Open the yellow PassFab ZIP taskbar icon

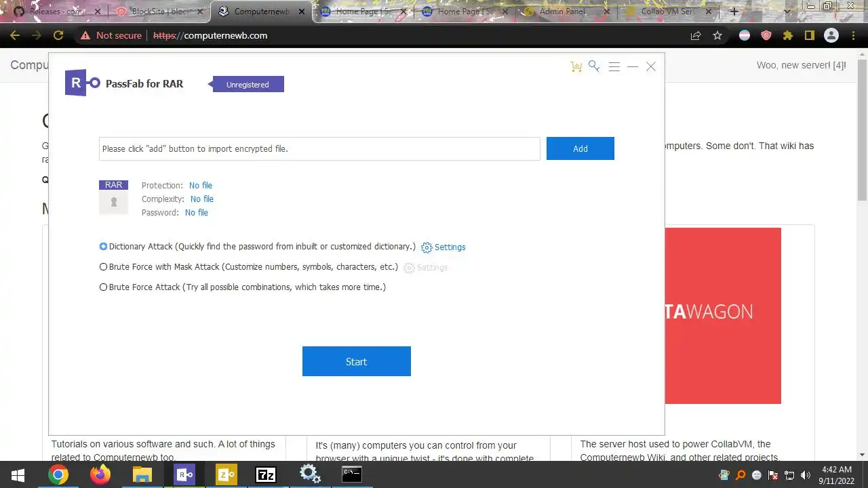point(226,475)
